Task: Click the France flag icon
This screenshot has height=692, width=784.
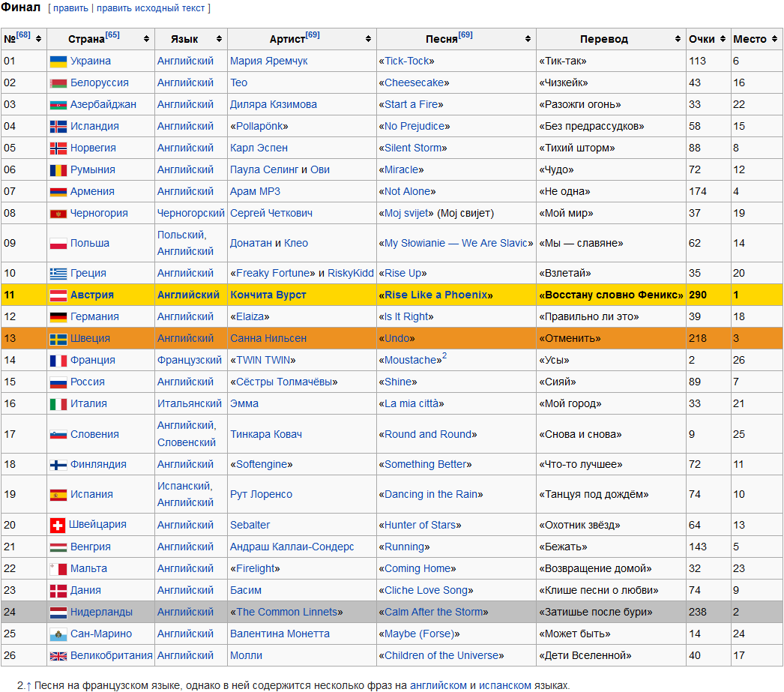Action: (58, 361)
